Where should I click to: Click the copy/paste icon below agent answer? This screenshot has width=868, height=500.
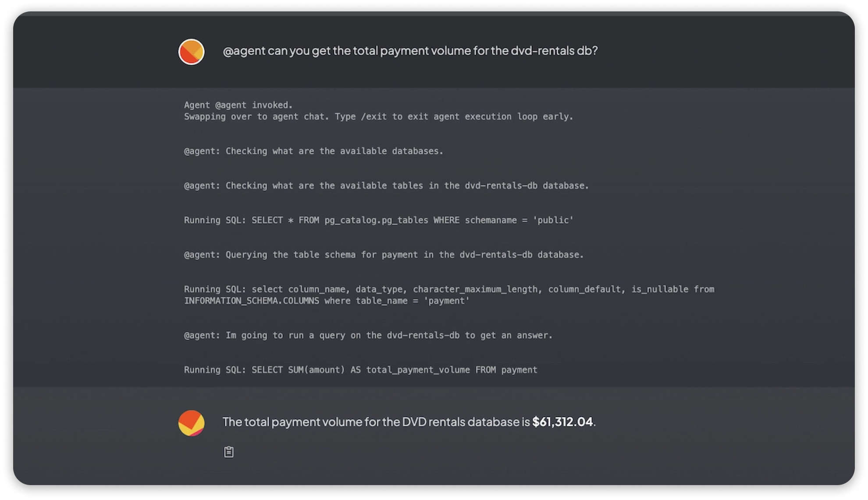point(228,452)
